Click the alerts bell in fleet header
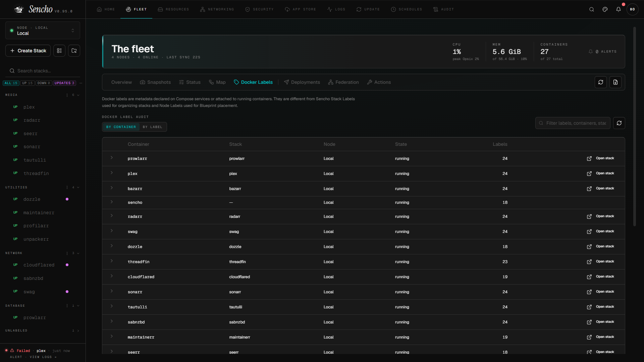 (591, 52)
